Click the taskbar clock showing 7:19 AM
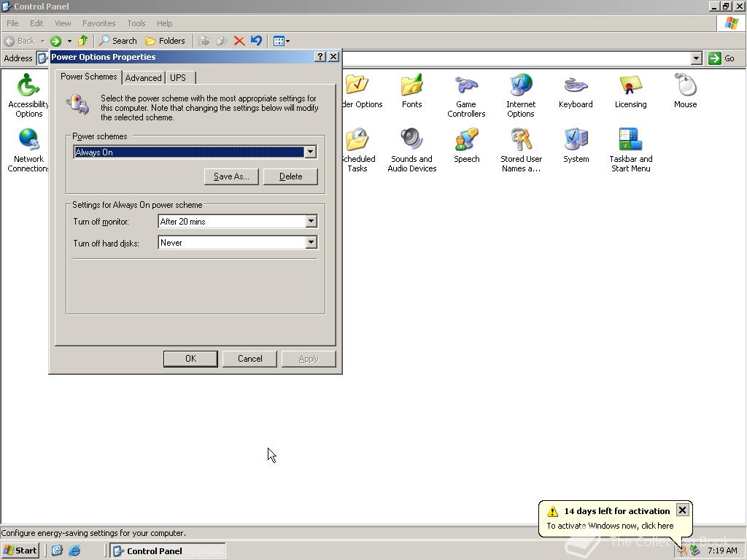 [x=722, y=551]
